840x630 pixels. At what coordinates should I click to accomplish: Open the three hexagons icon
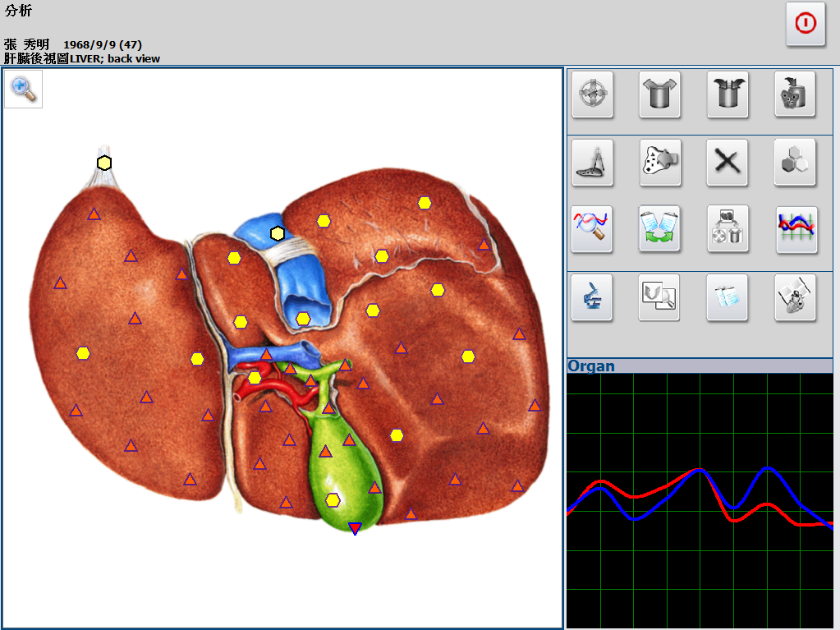tap(795, 162)
